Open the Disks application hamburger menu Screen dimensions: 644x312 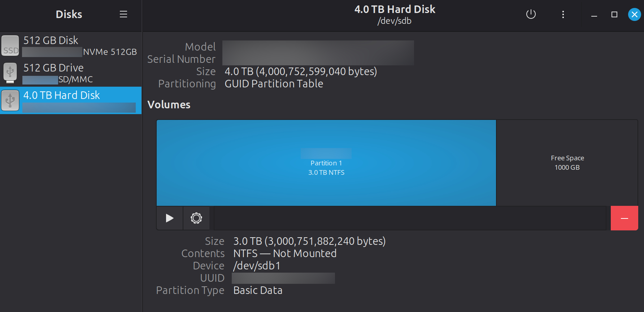click(x=123, y=14)
